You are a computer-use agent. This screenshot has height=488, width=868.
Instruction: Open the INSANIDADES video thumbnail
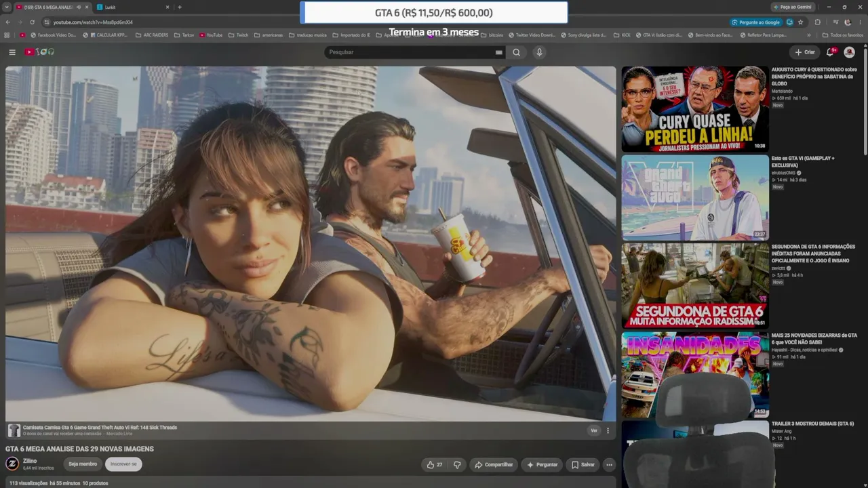tap(695, 375)
